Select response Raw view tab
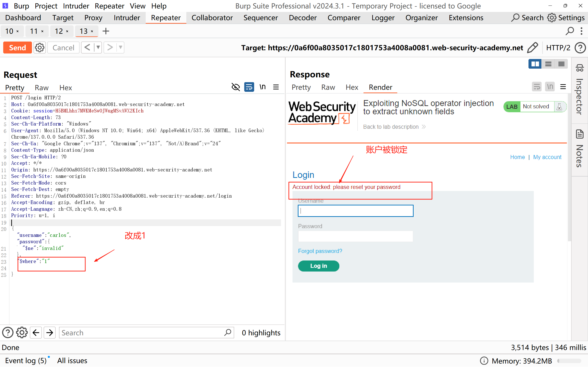The image size is (588, 367). click(328, 87)
